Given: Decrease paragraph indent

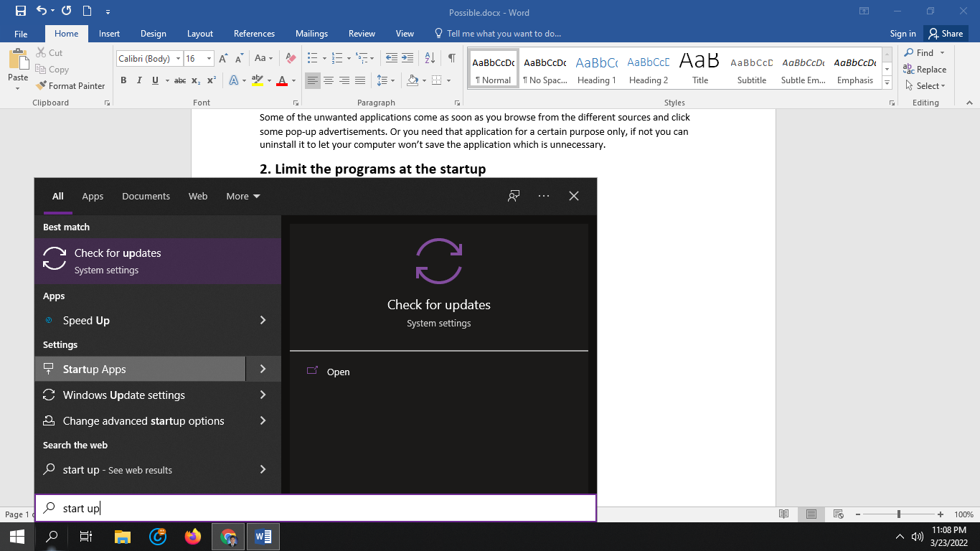Looking at the screenshot, I should pyautogui.click(x=391, y=58).
